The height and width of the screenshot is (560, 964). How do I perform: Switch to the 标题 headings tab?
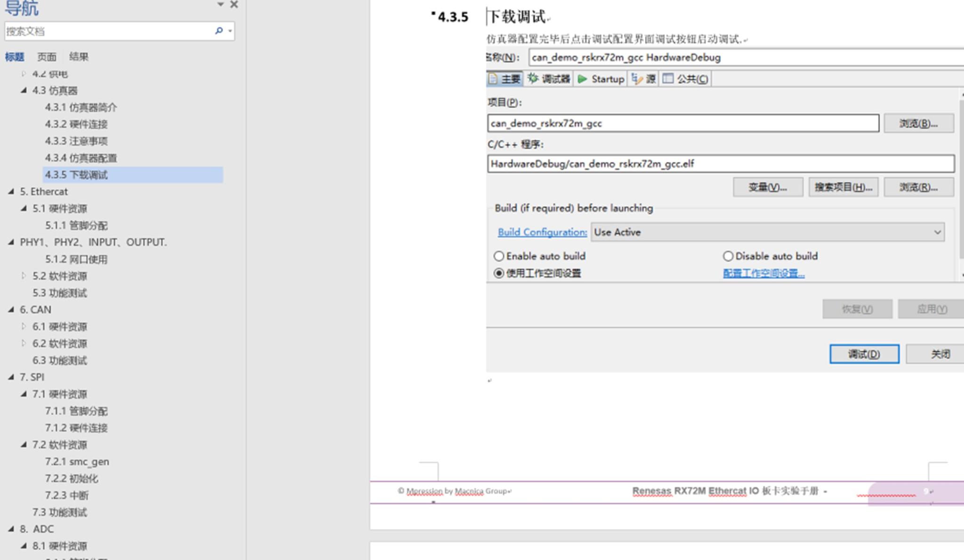(14, 57)
